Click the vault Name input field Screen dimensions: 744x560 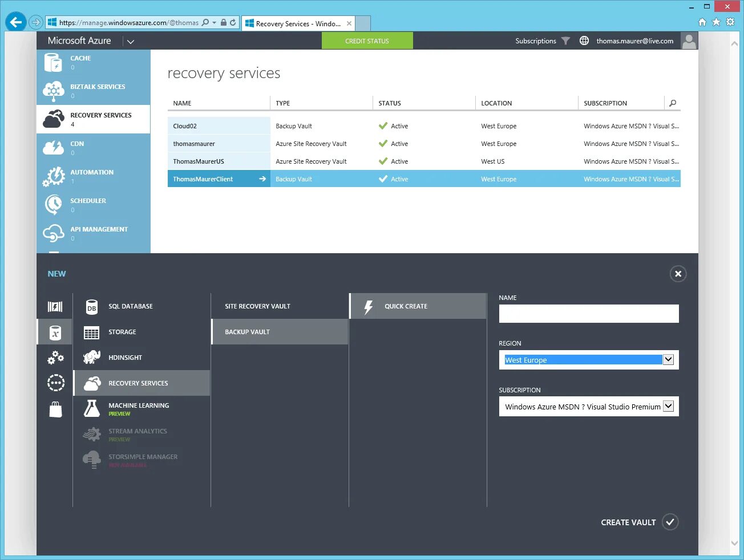click(x=589, y=314)
